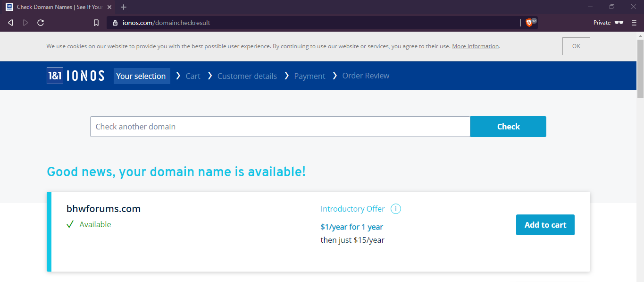Click then just $15/year text
Screen dimensions: 644x282
click(352, 240)
